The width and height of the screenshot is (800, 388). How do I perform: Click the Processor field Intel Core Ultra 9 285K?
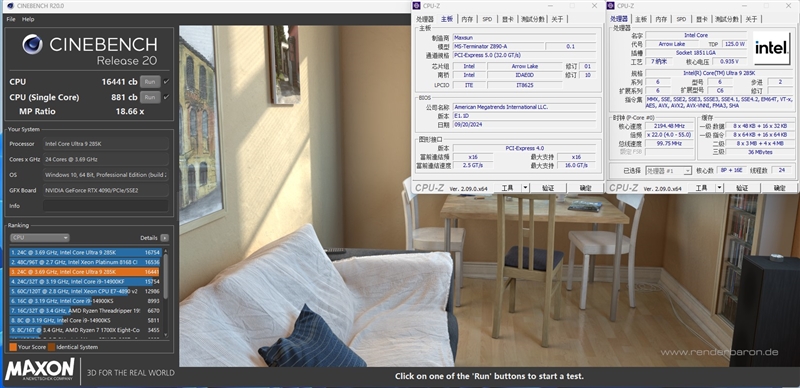click(106, 144)
